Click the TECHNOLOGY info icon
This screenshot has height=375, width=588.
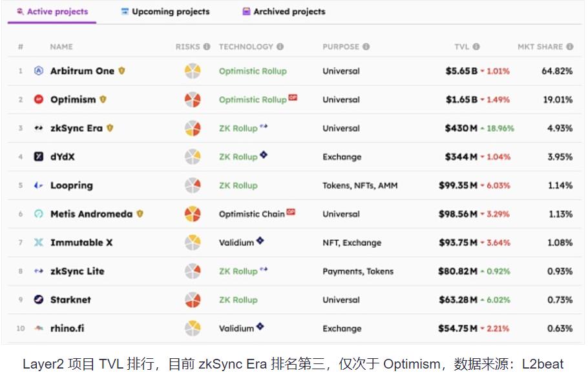[x=280, y=46]
